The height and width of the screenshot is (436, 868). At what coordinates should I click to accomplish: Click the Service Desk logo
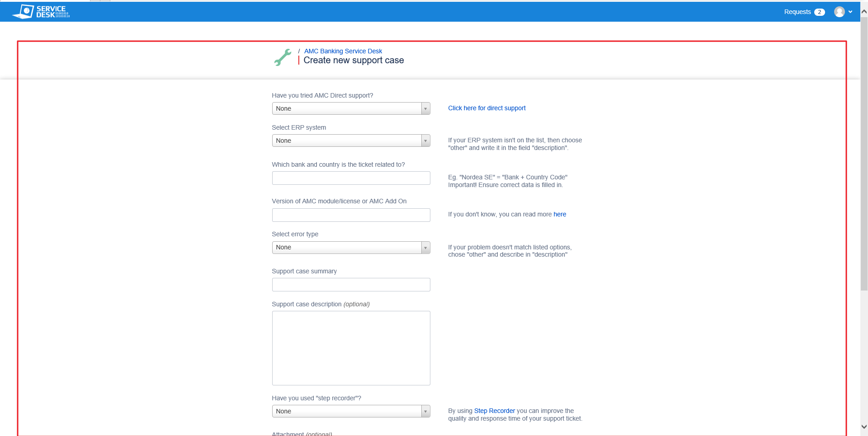[x=41, y=12]
